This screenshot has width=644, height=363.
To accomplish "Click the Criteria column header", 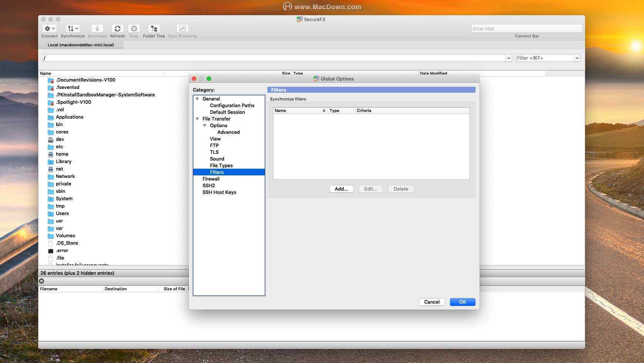I will 412,110.
